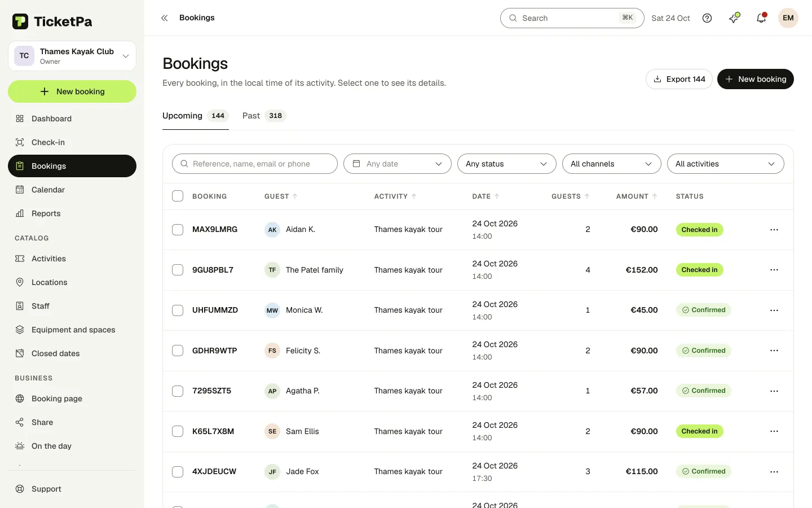Select the checkbox for booking 9GU8PBL7
Viewport: 812px width, 508px height.
pyautogui.click(x=178, y=270)
